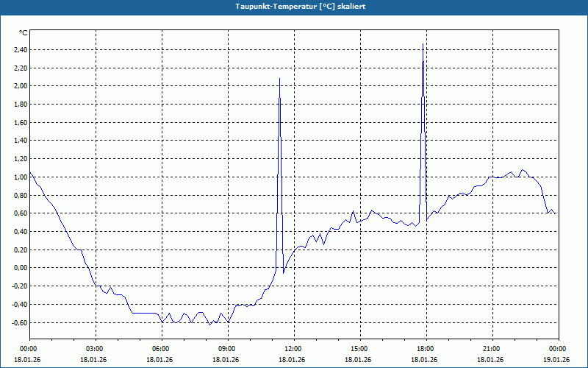Select the 0,00 y-axis value
Image resolution: width=588 pixels, height=368 pixels.
tap(21, 268)
